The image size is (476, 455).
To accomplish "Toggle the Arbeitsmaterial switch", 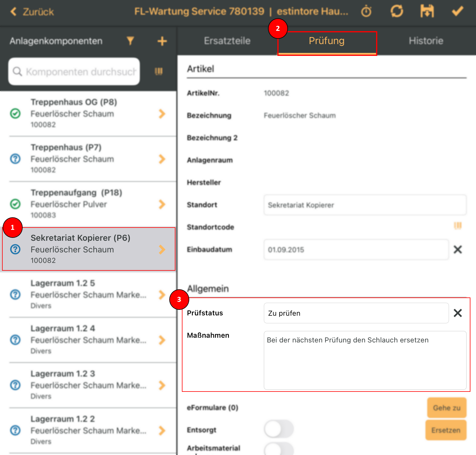I will click(279, 449).
